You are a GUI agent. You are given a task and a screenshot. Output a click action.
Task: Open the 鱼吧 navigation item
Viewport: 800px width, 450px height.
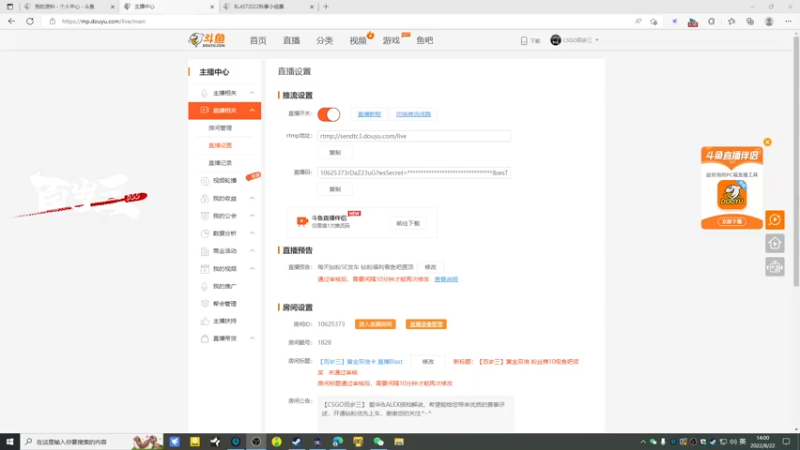click(424, 40)
